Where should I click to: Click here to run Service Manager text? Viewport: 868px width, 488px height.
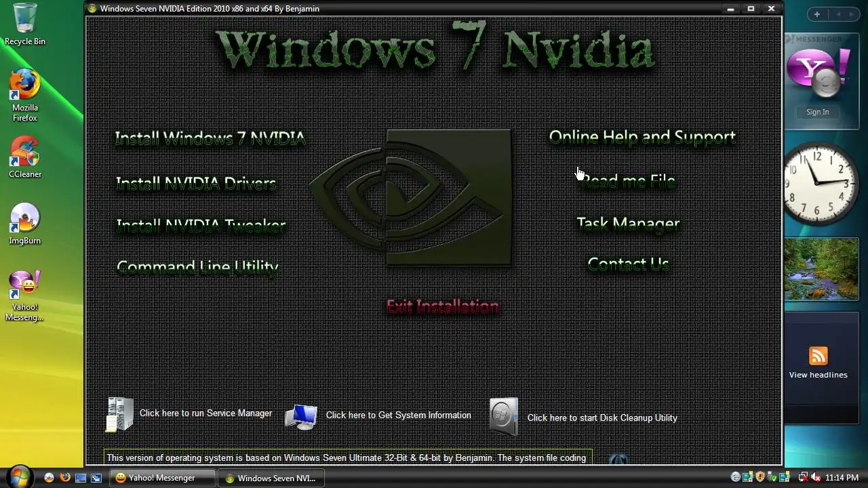pos(205,413)
